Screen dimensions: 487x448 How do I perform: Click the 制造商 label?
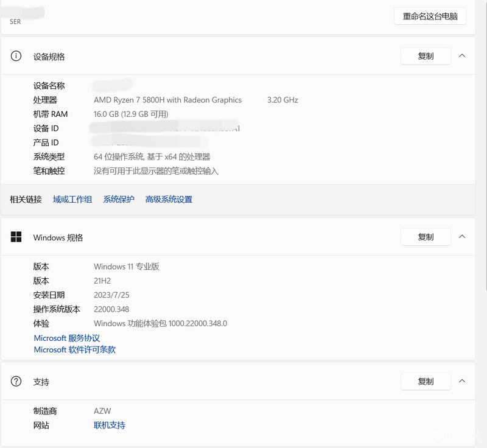pyautogui.click(x=45, y=411)
